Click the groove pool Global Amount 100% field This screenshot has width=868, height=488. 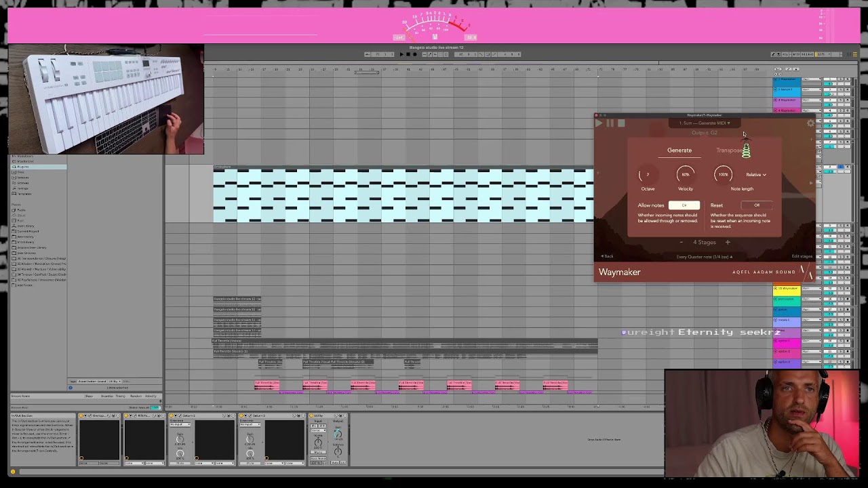(155, 407)
